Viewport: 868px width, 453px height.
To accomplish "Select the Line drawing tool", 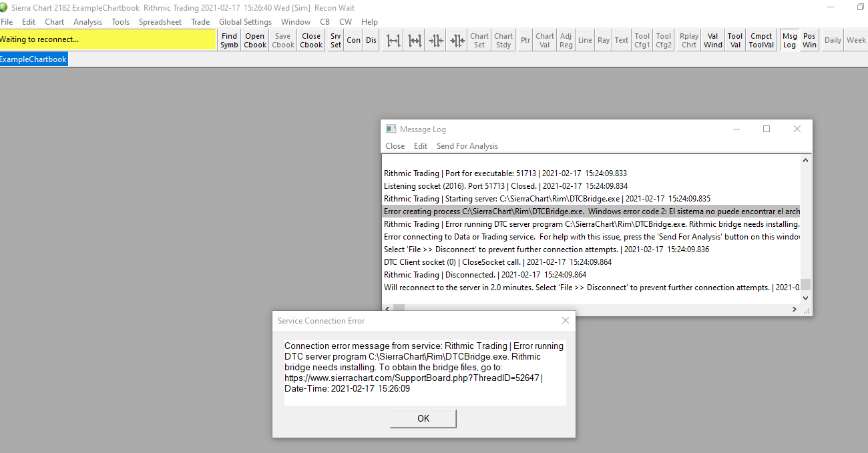I will click(585, 40).
